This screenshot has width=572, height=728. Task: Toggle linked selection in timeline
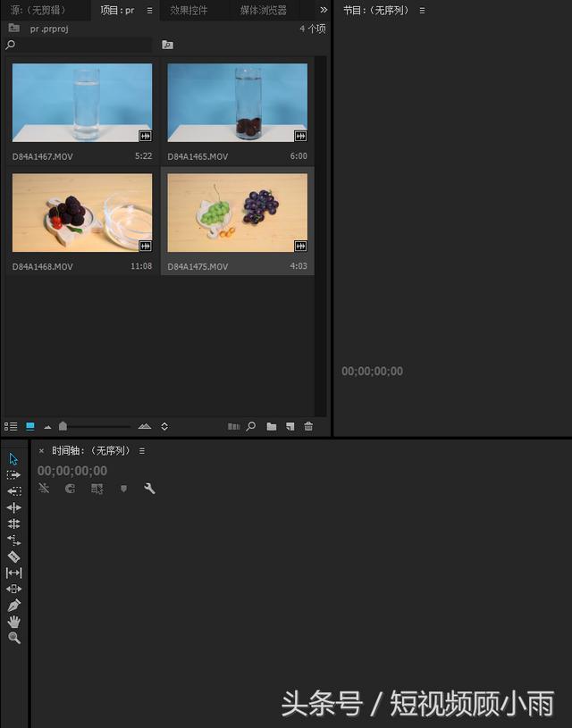tap(97, 489)
